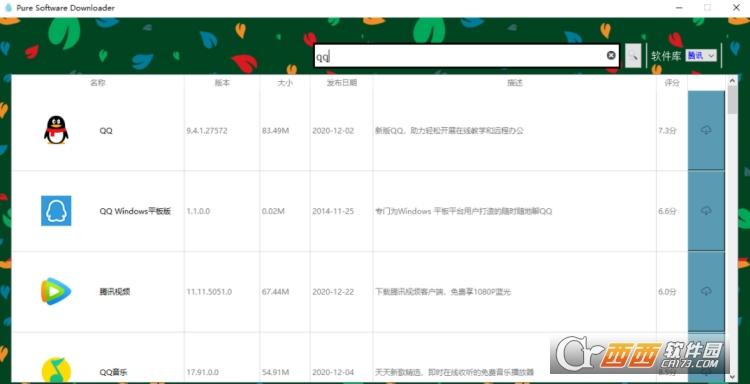
Task: Click the scrollbar up arrow
Action: [x=732, y=80]
